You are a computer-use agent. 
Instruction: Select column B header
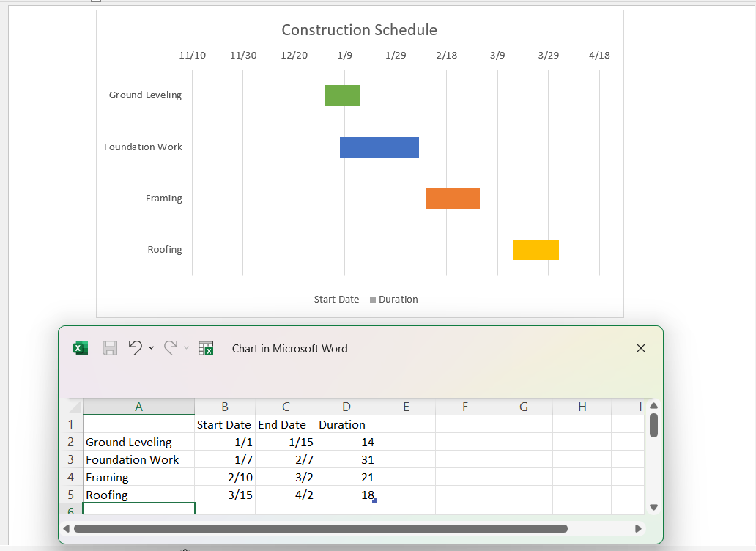coord(225,407)
